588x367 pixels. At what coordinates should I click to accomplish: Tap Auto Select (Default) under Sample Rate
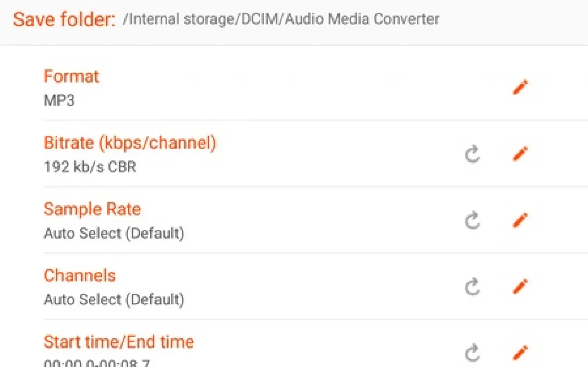coord(114,233)
